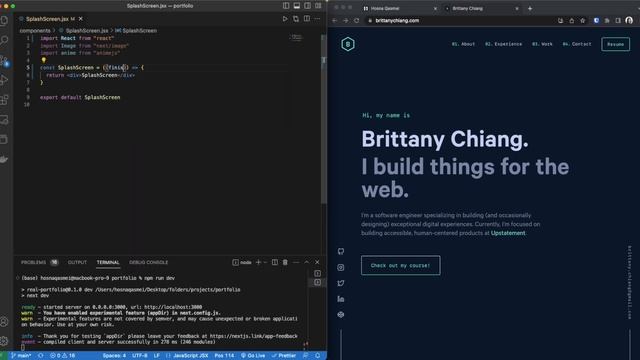Open editor More Actions ellipsis menu

point(317,19)
